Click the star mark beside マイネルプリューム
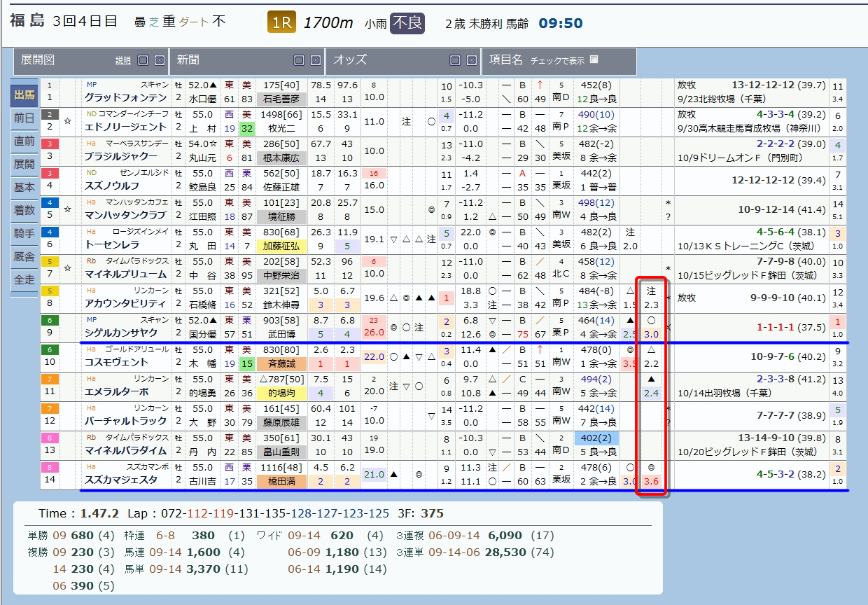This screenshot has height=605, width=868. click(69, 267)
